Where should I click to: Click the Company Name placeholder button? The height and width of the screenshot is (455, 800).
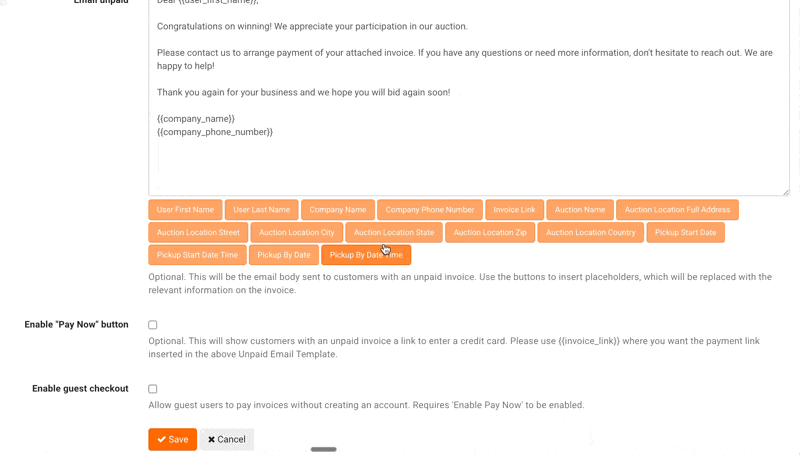pyautogui.click(x=338, y=210)
